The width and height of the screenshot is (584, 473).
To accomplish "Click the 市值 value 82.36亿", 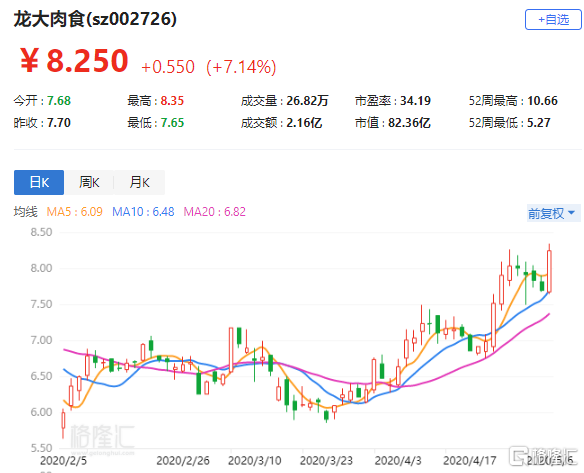I will 409,123.
